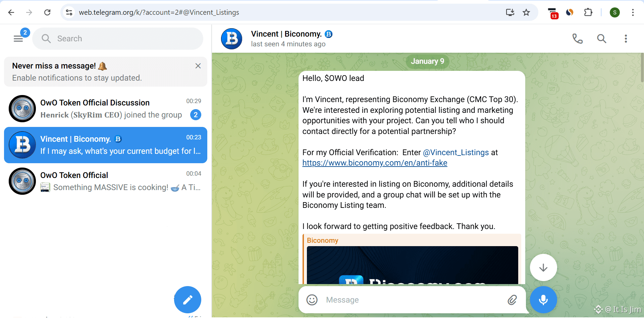This screenshot has width=644, height=318.
Task: Click the Telegram chat search field
Action: pyautogui.click(x=118, y=39)
